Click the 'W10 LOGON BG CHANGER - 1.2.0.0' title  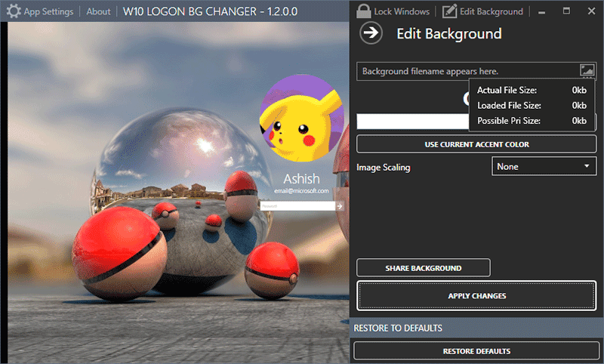(210, 11)
